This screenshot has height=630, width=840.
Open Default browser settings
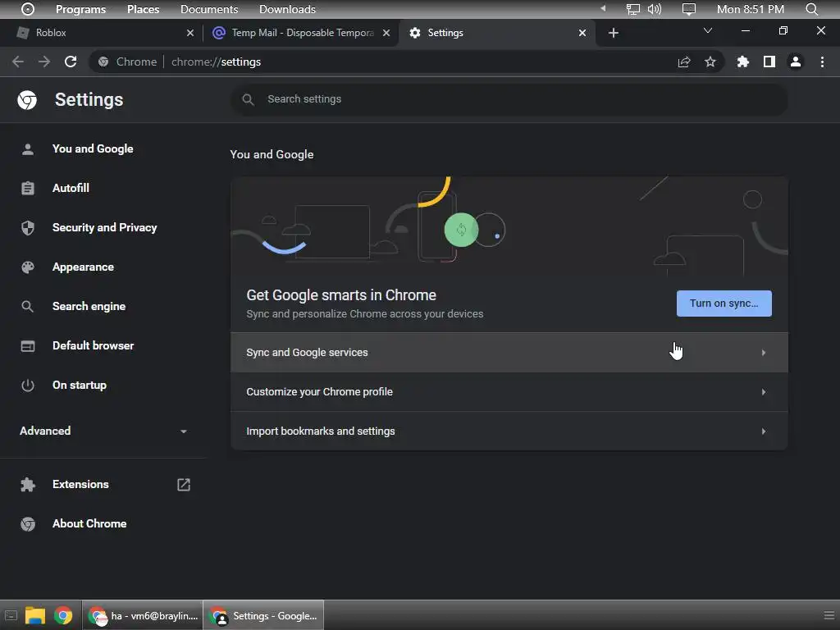94,345
